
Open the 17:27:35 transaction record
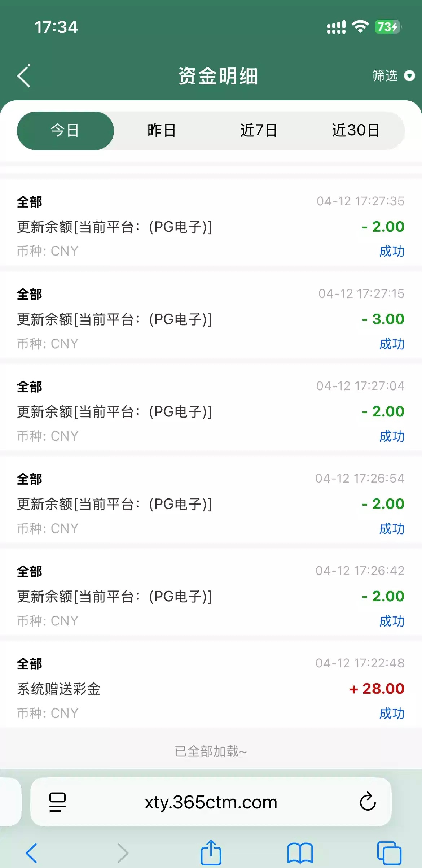point(211,226)
